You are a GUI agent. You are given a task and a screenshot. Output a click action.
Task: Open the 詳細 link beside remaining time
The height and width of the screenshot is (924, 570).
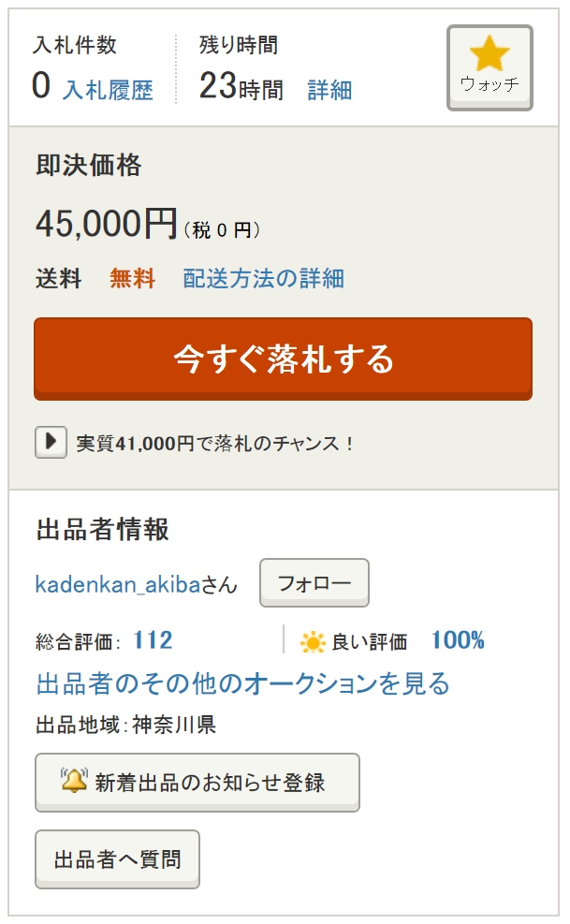(329, 90)
